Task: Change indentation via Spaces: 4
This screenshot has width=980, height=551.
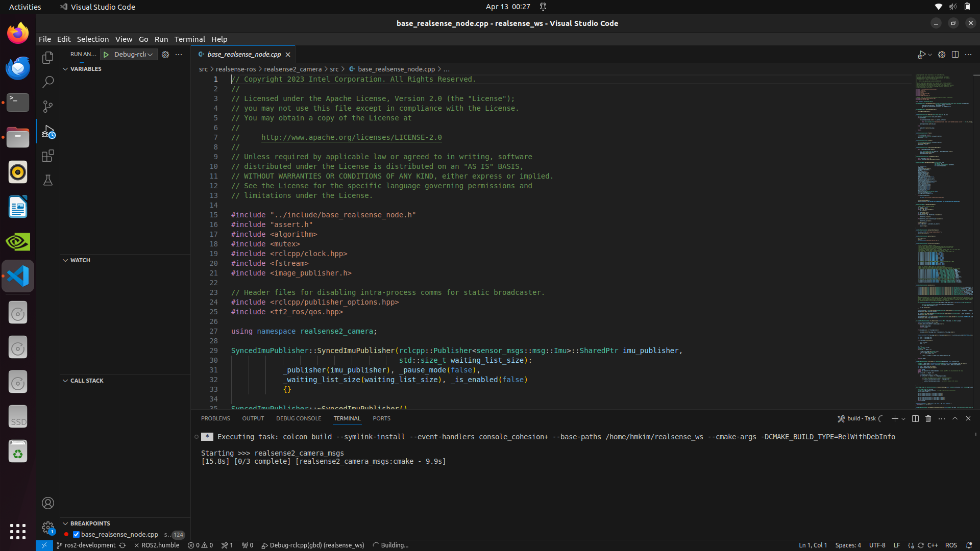Action: tap(848, 545)
